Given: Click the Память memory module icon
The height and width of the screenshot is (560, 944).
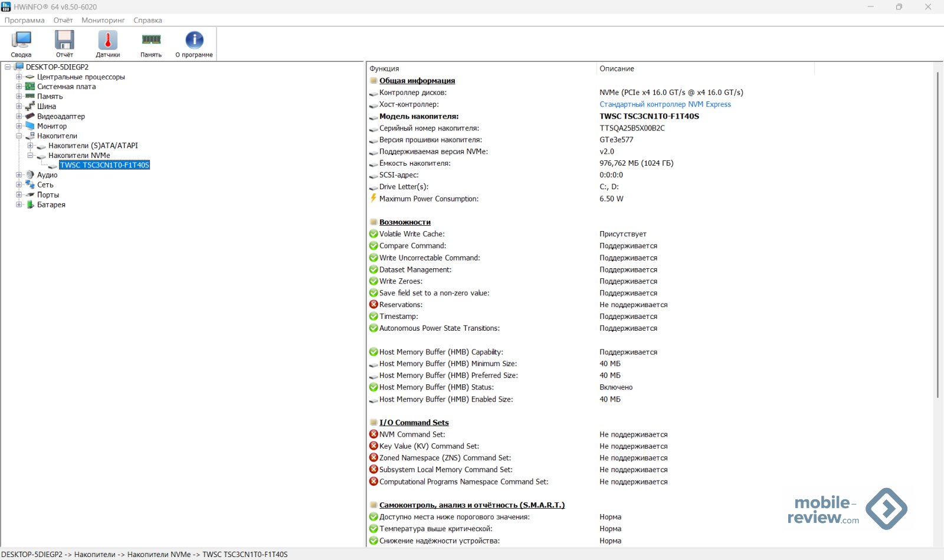Looking at the screenshot, I should 151,39.
